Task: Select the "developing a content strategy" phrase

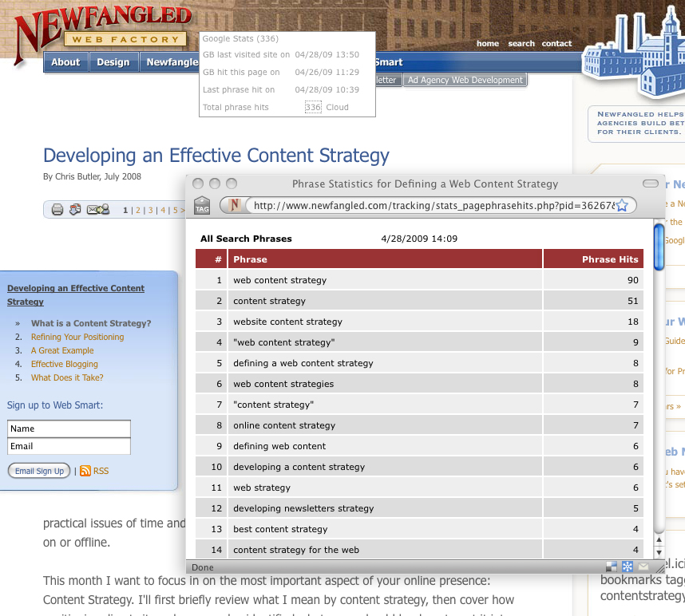Action: tap(299, 467)
